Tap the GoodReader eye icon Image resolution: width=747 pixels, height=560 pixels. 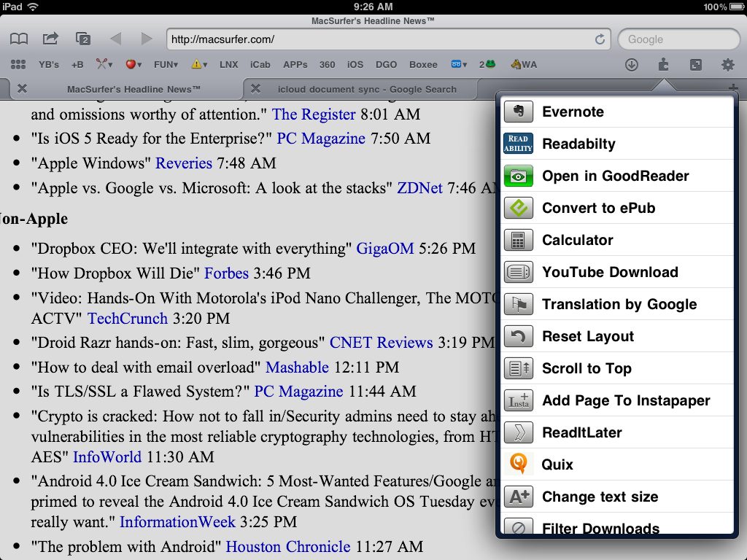(x=519, y=176)
